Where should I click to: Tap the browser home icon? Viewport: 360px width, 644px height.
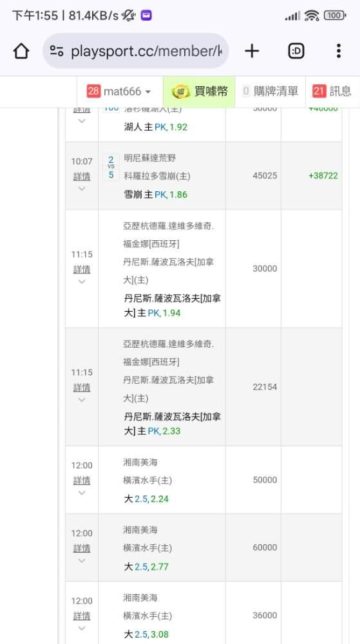coord(21,51)
